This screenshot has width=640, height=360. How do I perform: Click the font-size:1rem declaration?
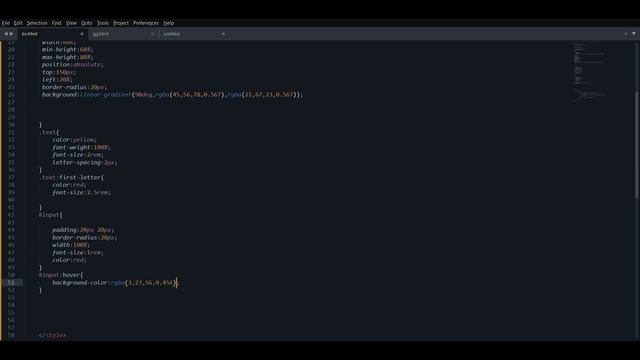pyautogui.click(x=78, y=253)
